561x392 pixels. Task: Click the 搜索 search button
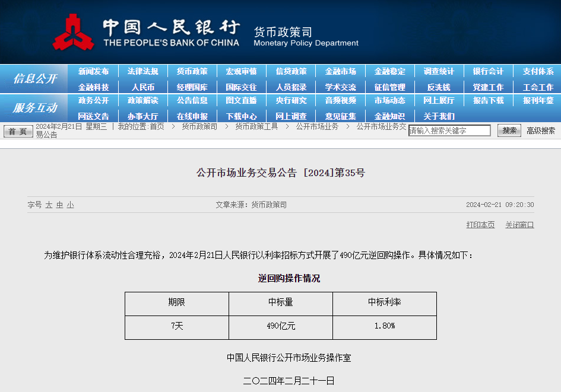pyautogui.click(x=509, y=130)
